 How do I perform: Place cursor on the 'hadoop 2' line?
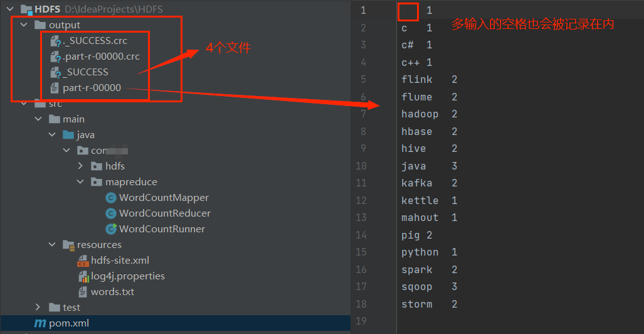click(429, 114)
